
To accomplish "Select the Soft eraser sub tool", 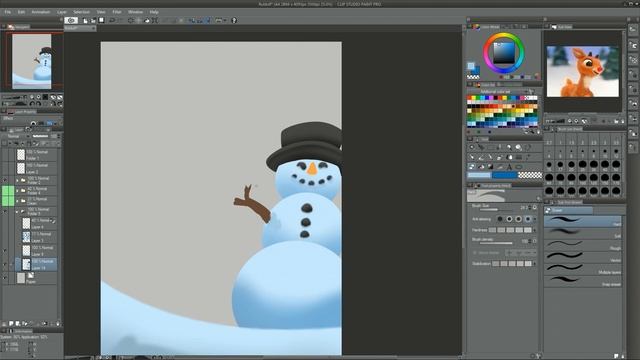I will point(583,233).
